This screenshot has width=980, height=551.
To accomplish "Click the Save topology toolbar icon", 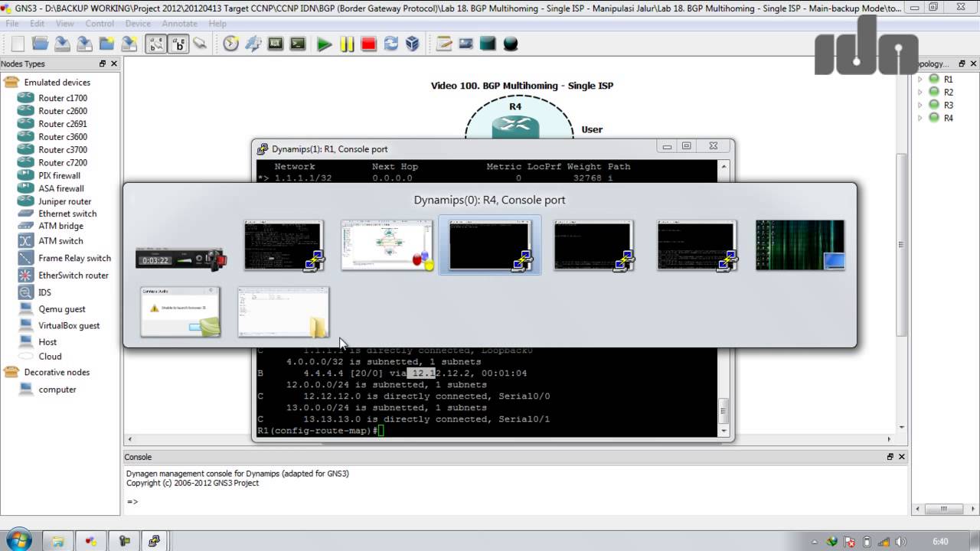I will click(x=62, y=44).
